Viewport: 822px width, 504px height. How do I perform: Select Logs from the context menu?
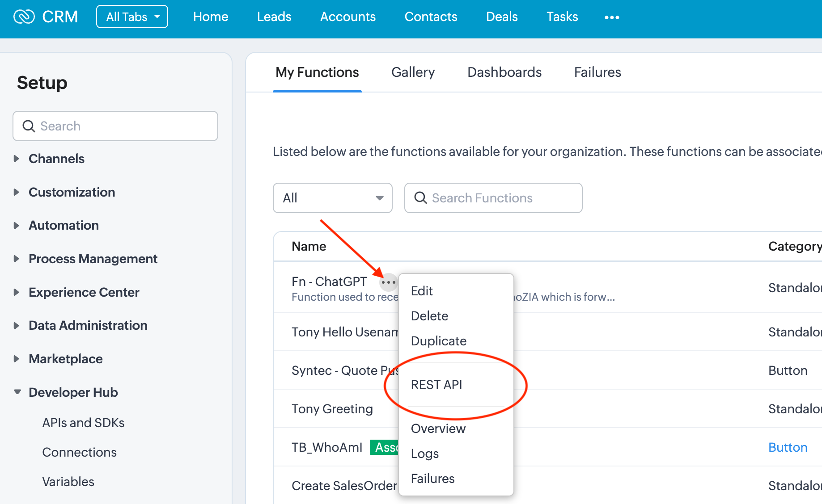click(x=424, y=454)
